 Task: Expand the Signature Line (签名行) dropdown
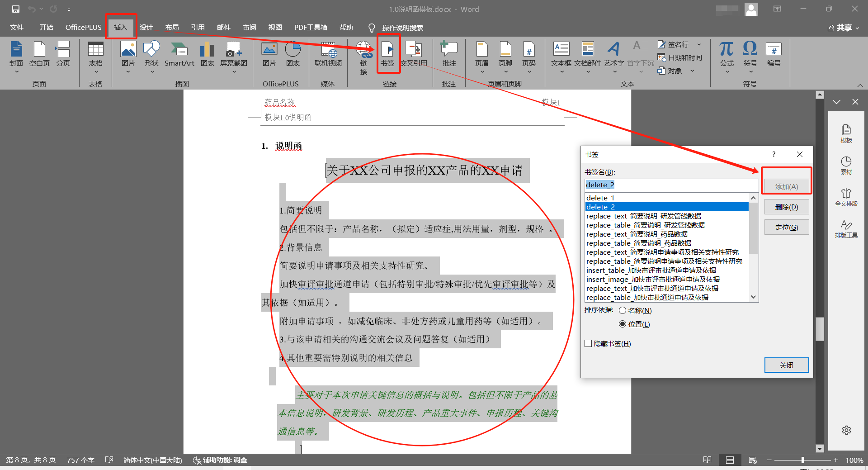(699, 44)
